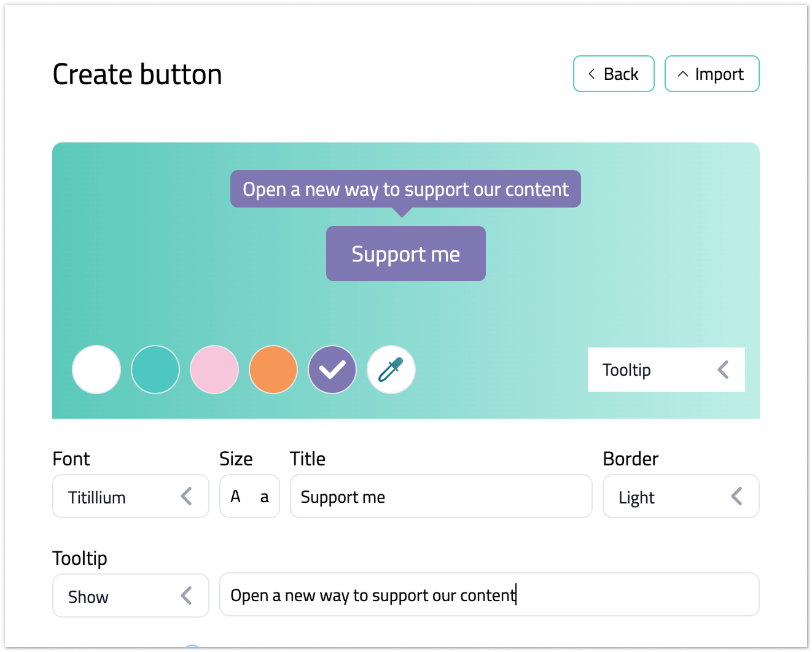812x652 pixels.
Task: Expand the tooltip Show dropdown
Action: click(x=130, y=596)
